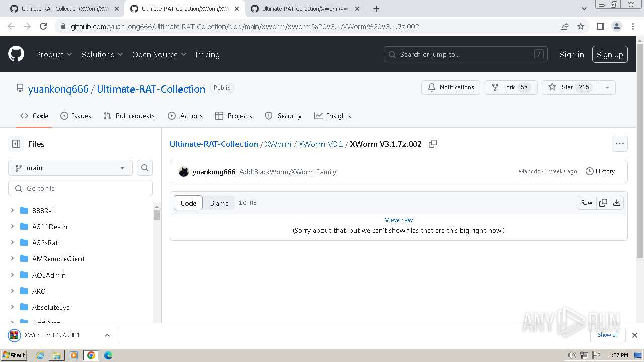Image resolution: width=644 pixels, height=362 pixels.
Task: Open the Actions tab
Action: [185, 116]
